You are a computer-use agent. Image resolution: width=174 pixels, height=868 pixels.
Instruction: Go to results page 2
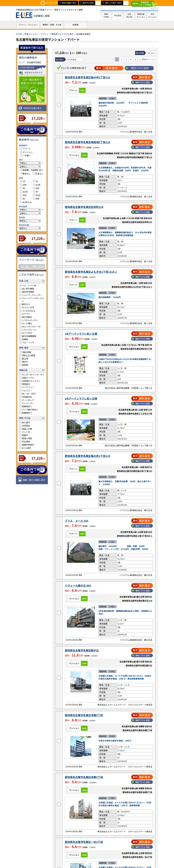point(122,59)
